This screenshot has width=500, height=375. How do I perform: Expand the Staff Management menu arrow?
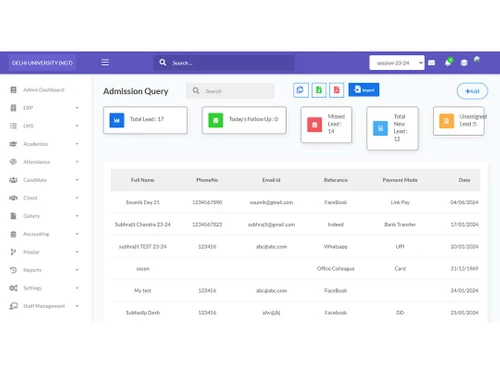point(77,306)
